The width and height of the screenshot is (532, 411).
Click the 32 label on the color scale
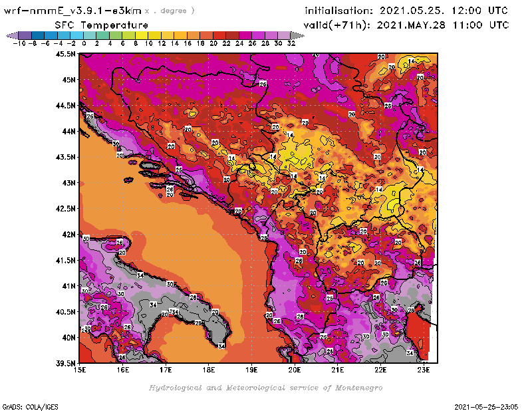291,43
